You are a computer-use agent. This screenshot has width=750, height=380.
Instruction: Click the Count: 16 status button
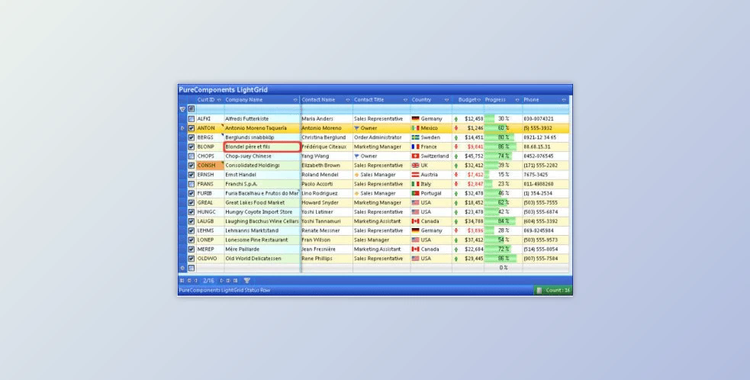tap(552, 290)
